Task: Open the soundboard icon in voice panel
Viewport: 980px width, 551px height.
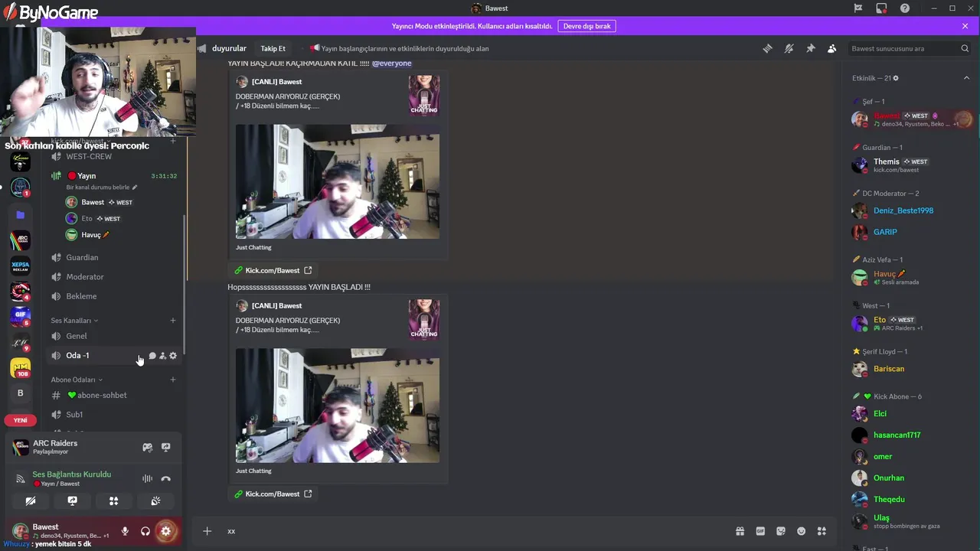Action: 155,501
